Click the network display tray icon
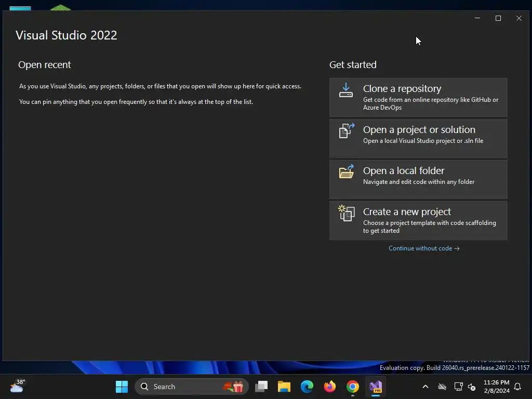The width and height of the screenshot is (532, 399). (458, 387)
